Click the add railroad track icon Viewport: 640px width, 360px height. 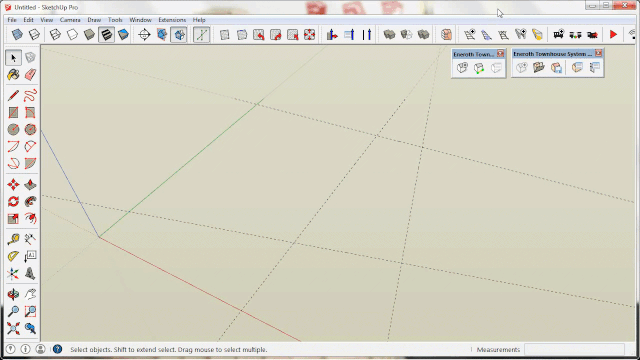pos(469,35)
